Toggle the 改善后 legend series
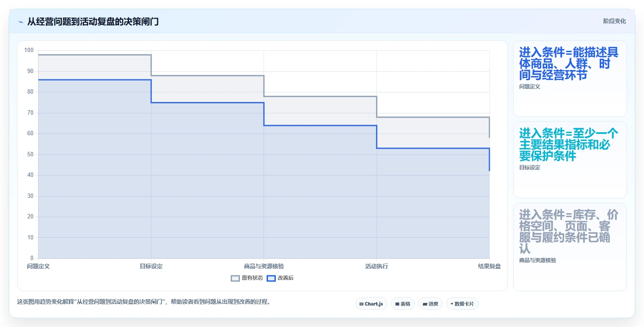Screen dimensions: 644x327 tap(280, 278)
